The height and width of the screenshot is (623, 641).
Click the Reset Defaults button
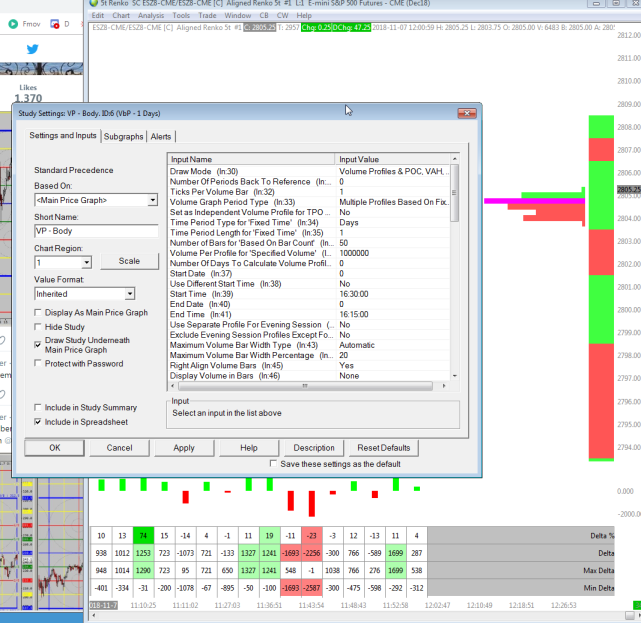click(x=383, y=448)
